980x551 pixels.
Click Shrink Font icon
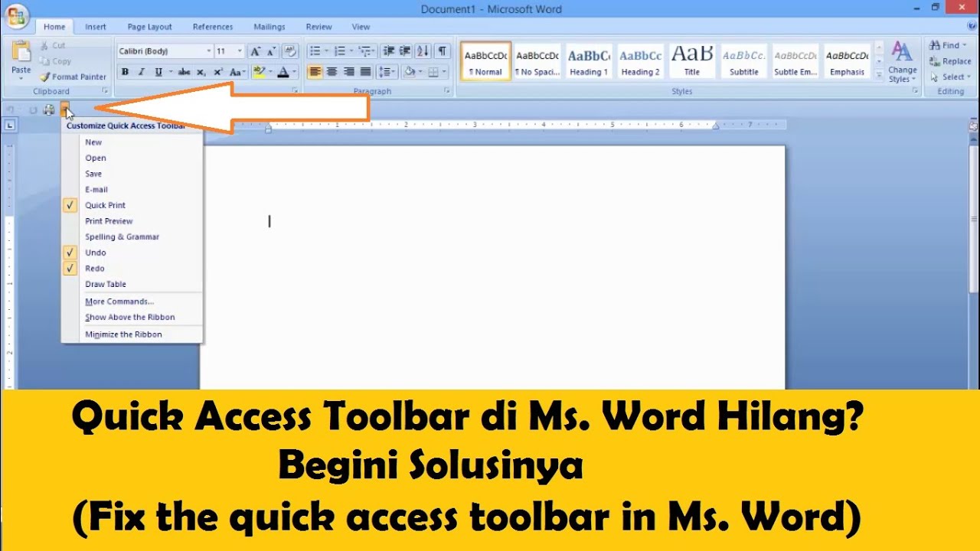click(x=272, y=51)
